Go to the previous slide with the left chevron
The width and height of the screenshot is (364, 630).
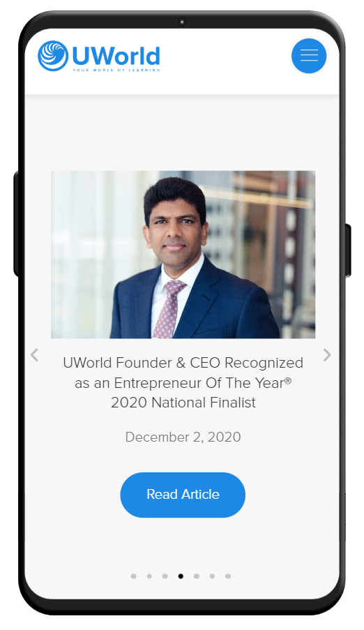click(x=35, y=355)
